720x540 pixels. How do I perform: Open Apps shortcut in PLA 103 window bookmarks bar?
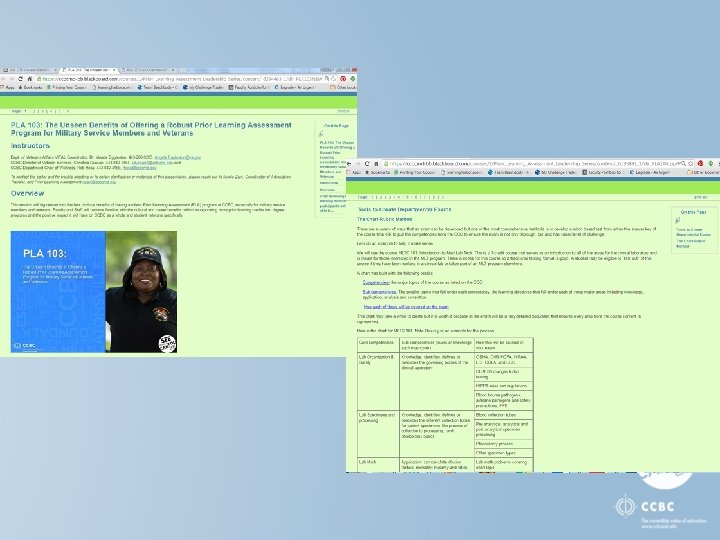click(x=7, y=87)
